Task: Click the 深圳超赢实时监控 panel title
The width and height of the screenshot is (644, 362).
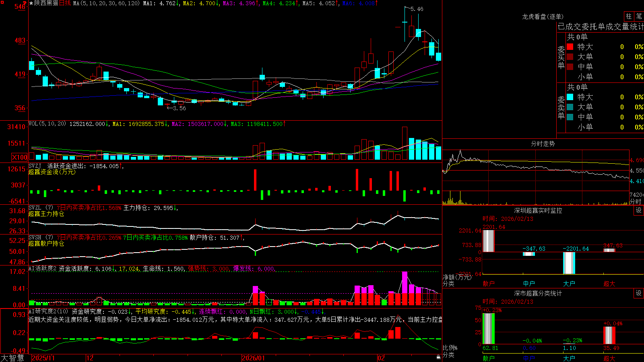Action: pyautogui.click(x=538, y=210)
